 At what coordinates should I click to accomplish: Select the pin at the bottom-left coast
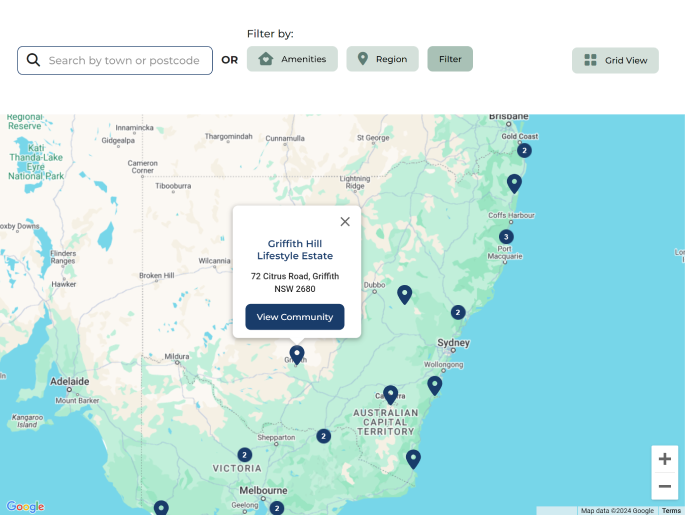point(161,508)
